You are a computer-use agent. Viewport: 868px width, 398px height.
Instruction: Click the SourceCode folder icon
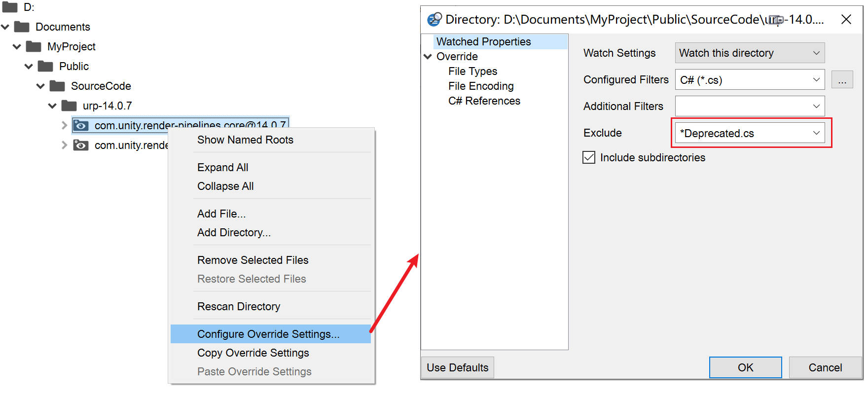[x=57, y=86]
